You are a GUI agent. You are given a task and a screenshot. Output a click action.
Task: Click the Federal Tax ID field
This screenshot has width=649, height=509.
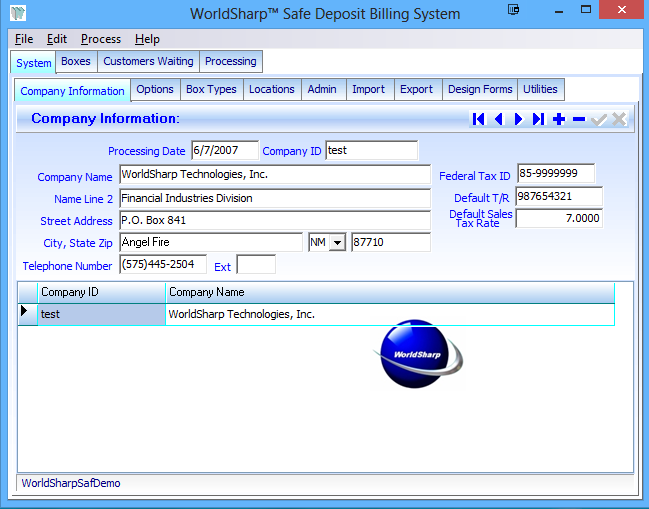click(555, 174)
